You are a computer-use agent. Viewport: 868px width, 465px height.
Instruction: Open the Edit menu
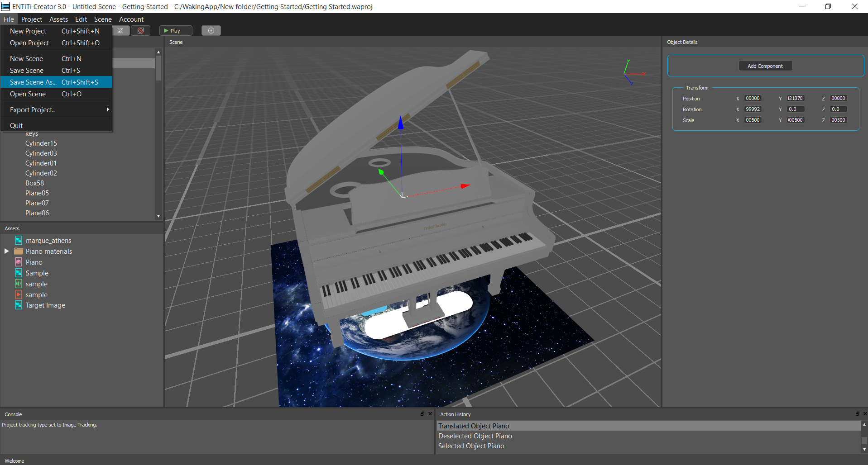tap(81, 19)
